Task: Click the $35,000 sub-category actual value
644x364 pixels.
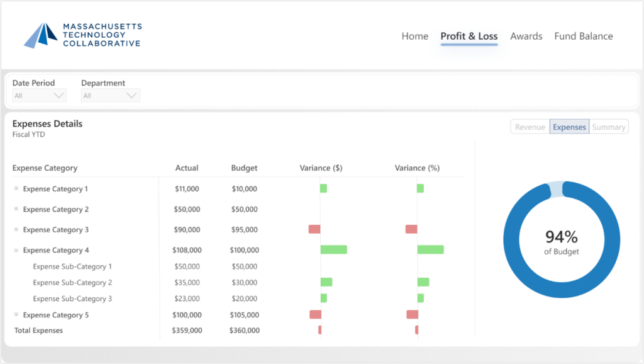Action: click(x=187, y=283)
